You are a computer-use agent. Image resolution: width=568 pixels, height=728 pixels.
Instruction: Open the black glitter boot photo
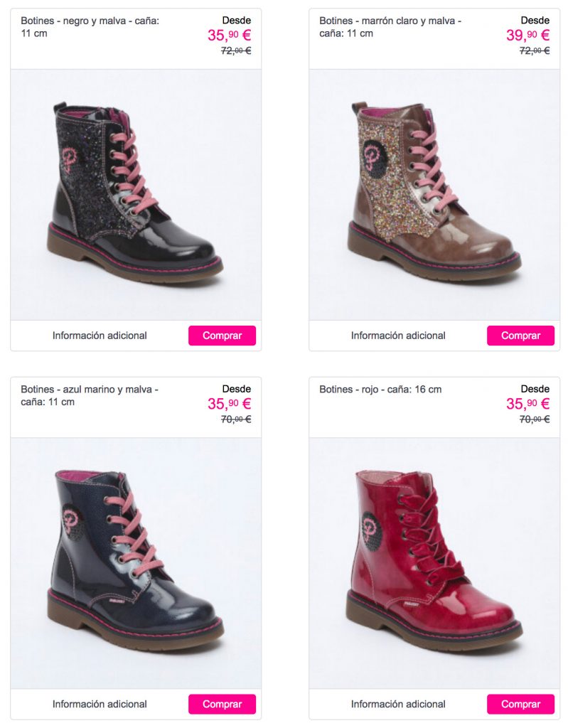click(x=136, y=195)
